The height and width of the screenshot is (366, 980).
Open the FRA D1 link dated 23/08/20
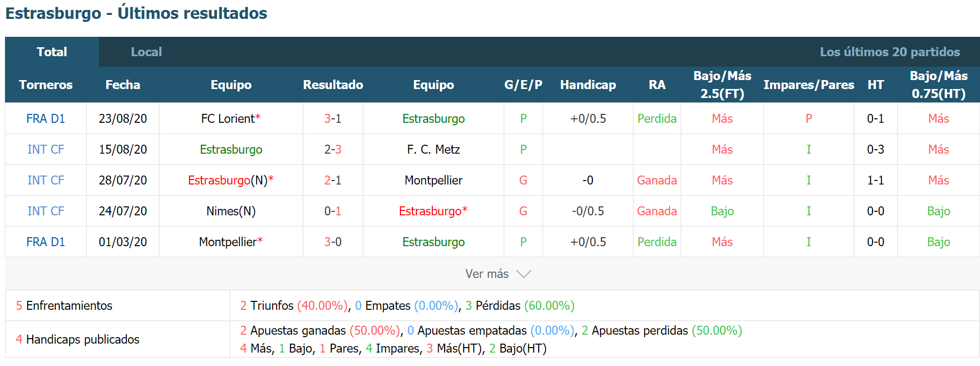coord(46,118)
